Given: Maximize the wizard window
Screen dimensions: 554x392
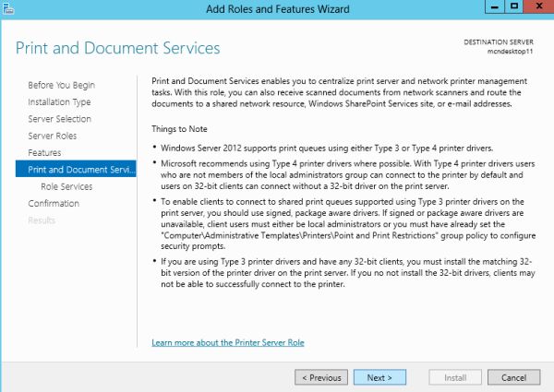Looking at the screenshot, I should point(514,6).
